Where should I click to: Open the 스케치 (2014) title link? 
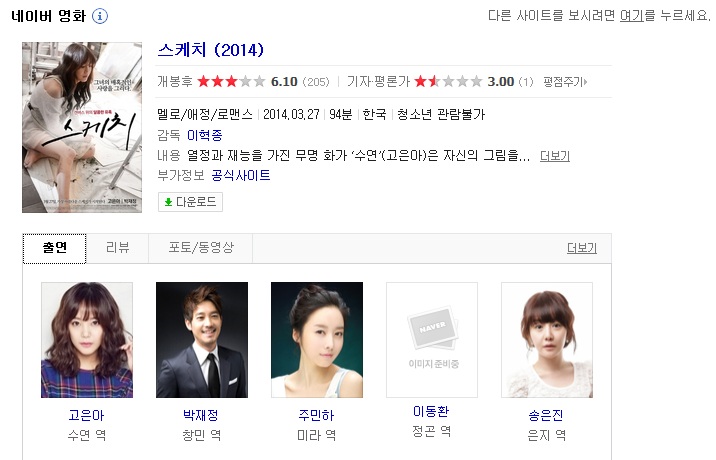point(211,50)
